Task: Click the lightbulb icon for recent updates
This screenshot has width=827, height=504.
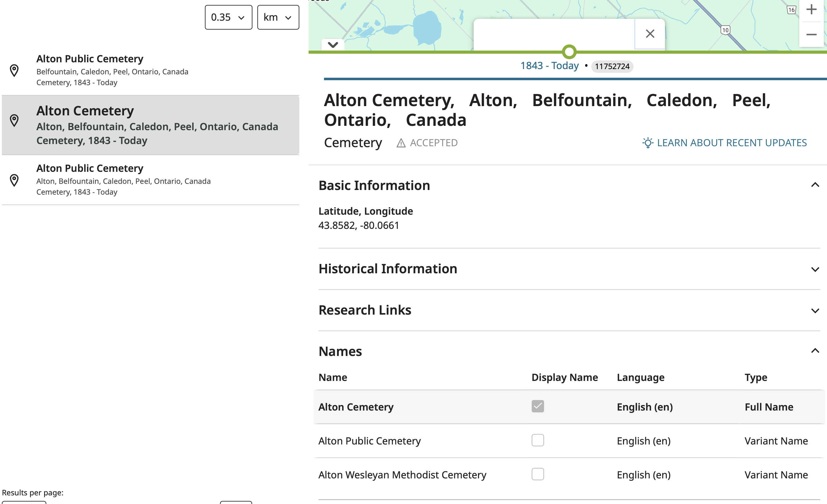Action: [647, 143]
